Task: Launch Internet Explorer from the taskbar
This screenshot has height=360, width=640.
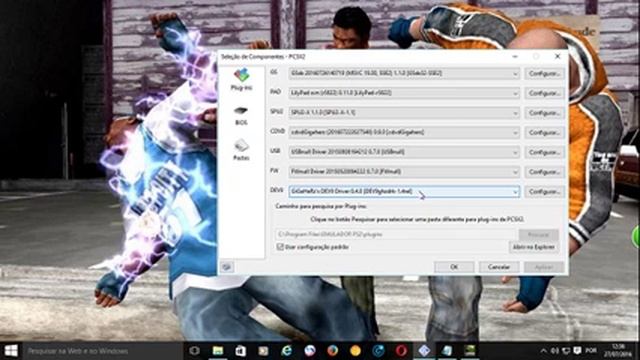Action: [287, 351]
